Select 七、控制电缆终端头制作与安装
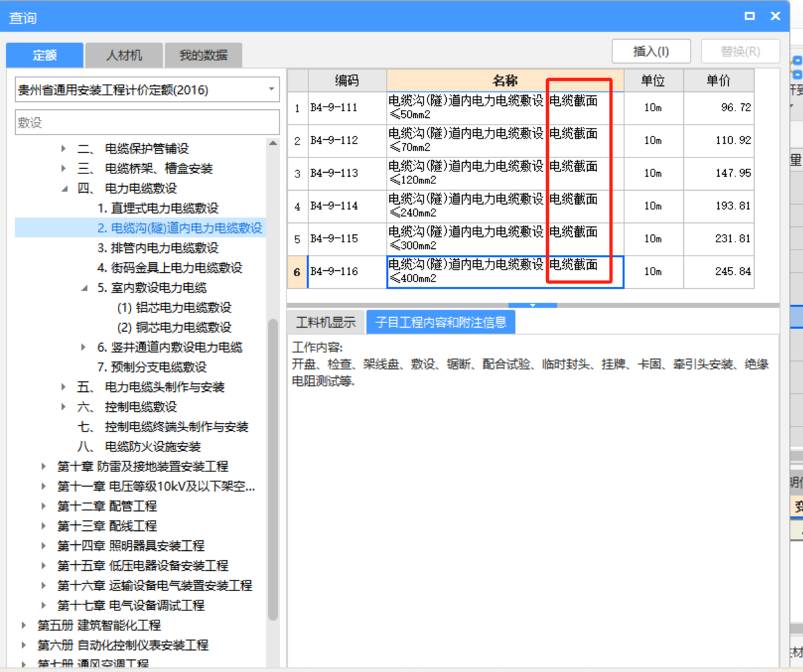Screen dimensions: 803x672 [163, 427]
